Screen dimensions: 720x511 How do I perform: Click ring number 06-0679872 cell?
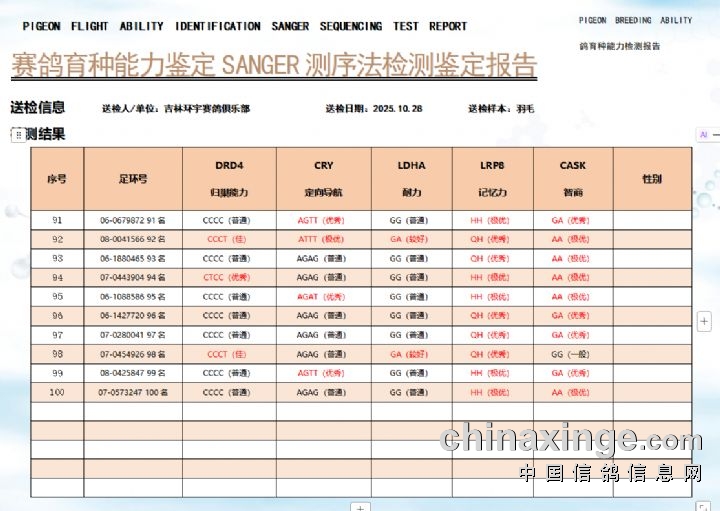[x=133, y=220]
